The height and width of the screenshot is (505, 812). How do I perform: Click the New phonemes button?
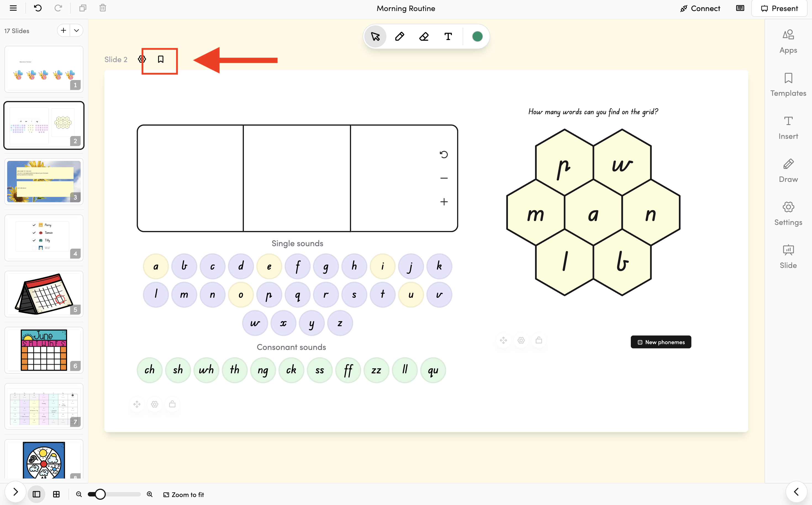tap(661, 342)
